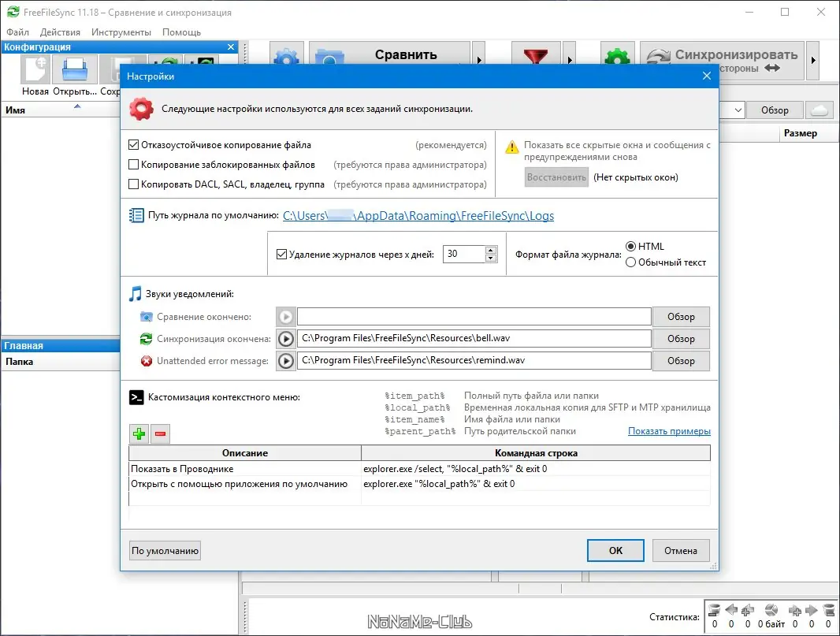840x636 pixels.
Task: Decrease log deletion days spinner down arrow
Action: (491, 258)
